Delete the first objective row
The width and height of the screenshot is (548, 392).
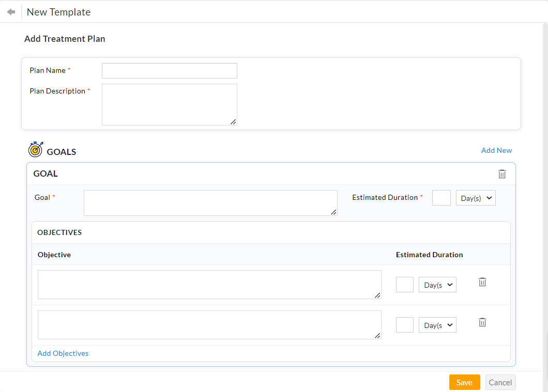482,282
